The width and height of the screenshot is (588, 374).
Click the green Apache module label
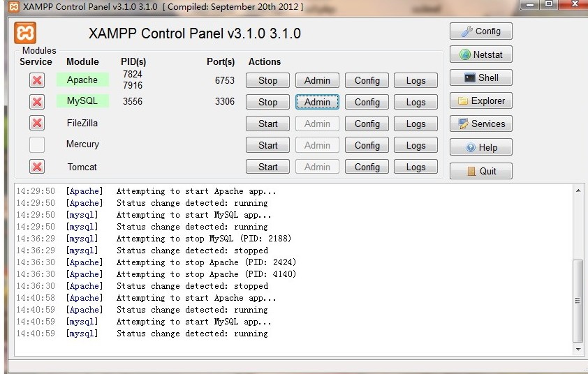(x=82, y=80)
